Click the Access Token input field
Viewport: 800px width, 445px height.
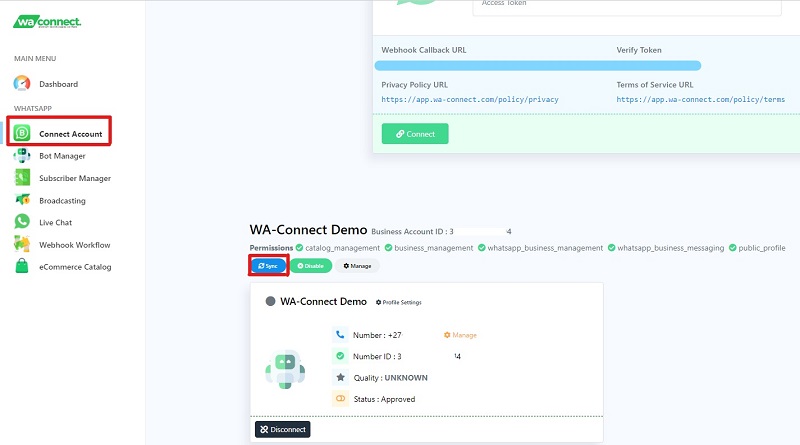pyautogui.click(x=627, y=7)
